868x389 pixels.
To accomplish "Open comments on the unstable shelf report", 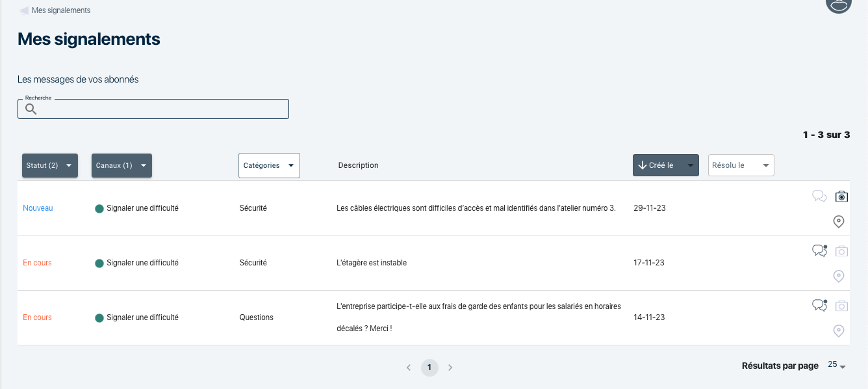I will tap(819, 250).
